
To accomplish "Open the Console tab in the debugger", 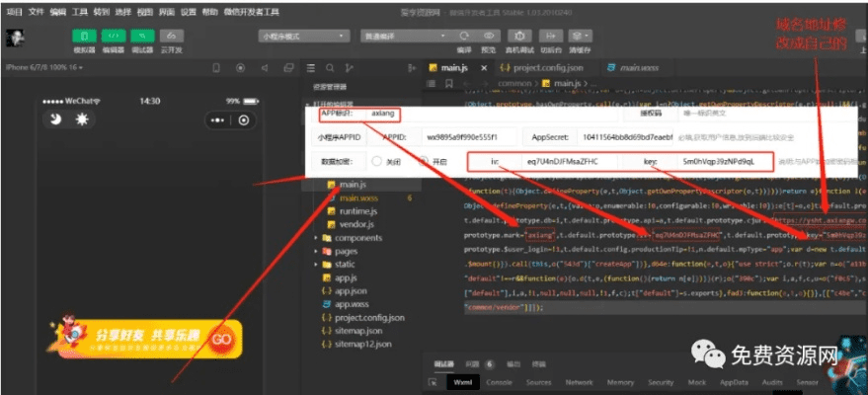I will 499,381.
